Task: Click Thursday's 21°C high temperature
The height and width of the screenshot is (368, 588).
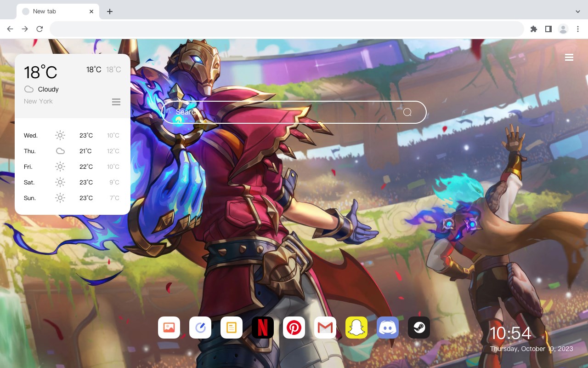Action: pyautogui.click(x=86, y=151)
